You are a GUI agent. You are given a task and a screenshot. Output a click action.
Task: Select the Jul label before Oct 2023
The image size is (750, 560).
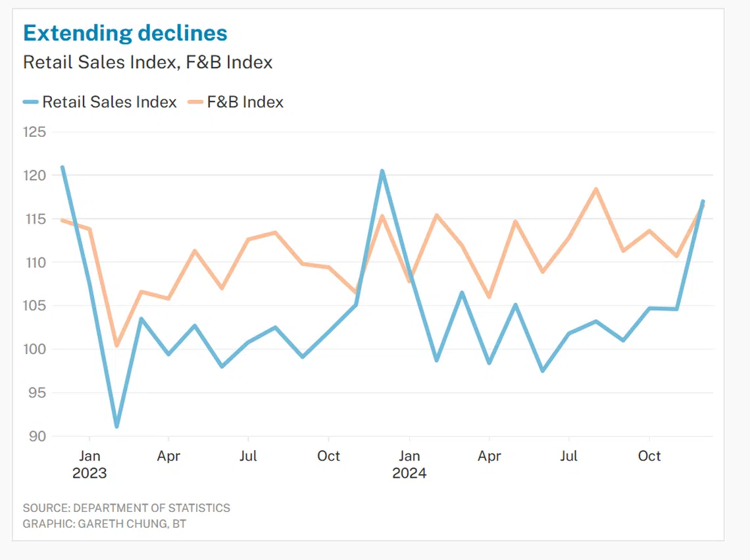(248, 456)
